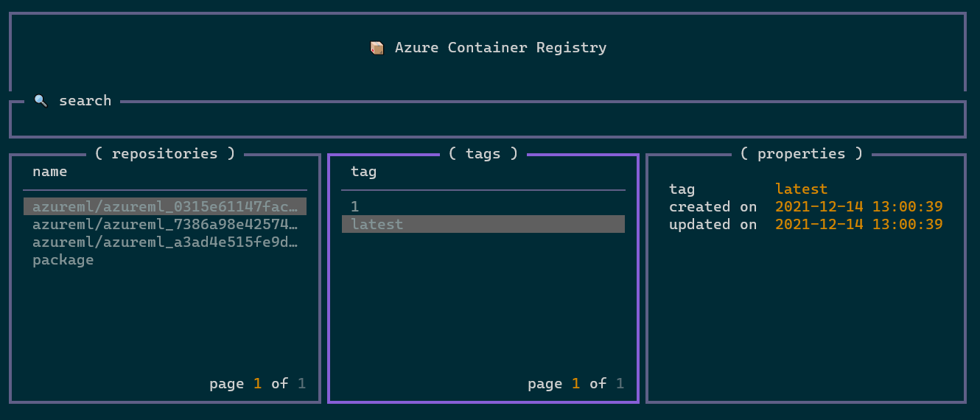Click the created on label
This screenshot has width=980, height=420.
pyautogui.click(x=713, y=207)
